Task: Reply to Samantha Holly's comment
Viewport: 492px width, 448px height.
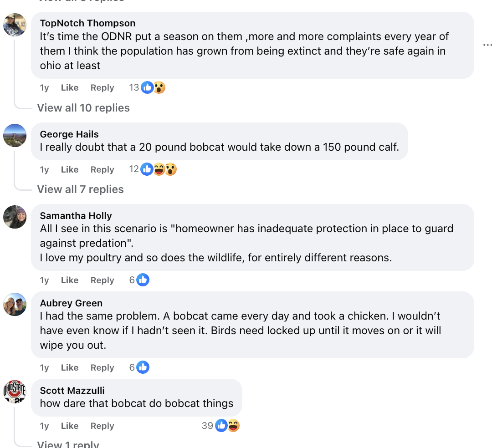Action: point(102,280)
